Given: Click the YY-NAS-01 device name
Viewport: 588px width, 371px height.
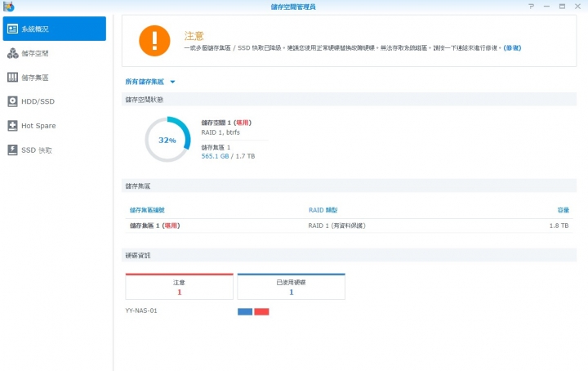Looking at the screenshot, I should (x=141, y=311).
